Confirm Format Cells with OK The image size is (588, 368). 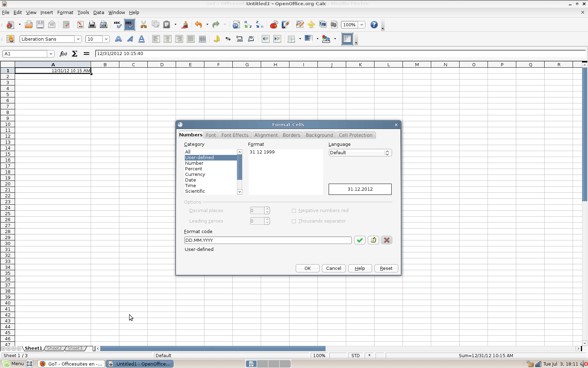308,268
